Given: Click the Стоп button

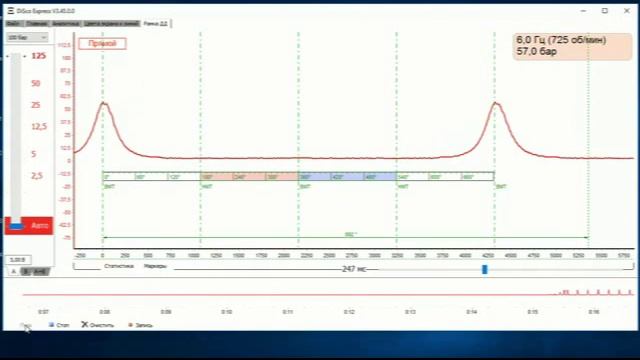Looking at the screenshot, I should pyautogui.click(x=59, y=325).
